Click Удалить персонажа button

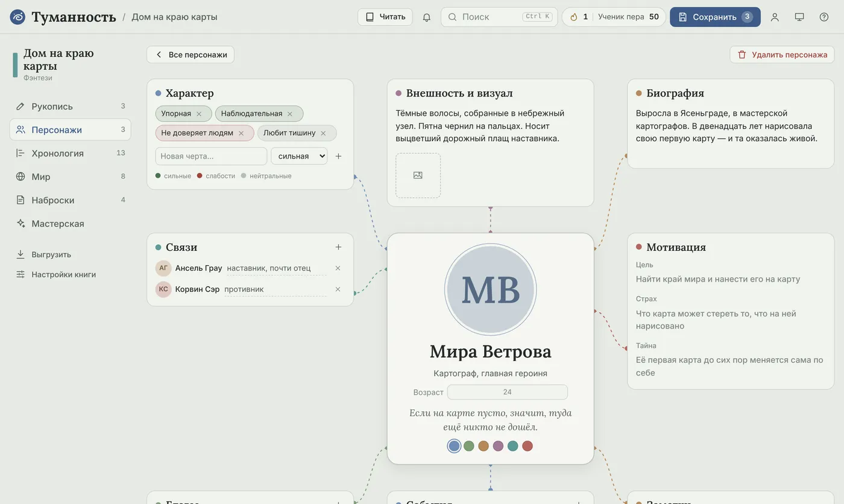pyautogui.click(x=782, y=54)
